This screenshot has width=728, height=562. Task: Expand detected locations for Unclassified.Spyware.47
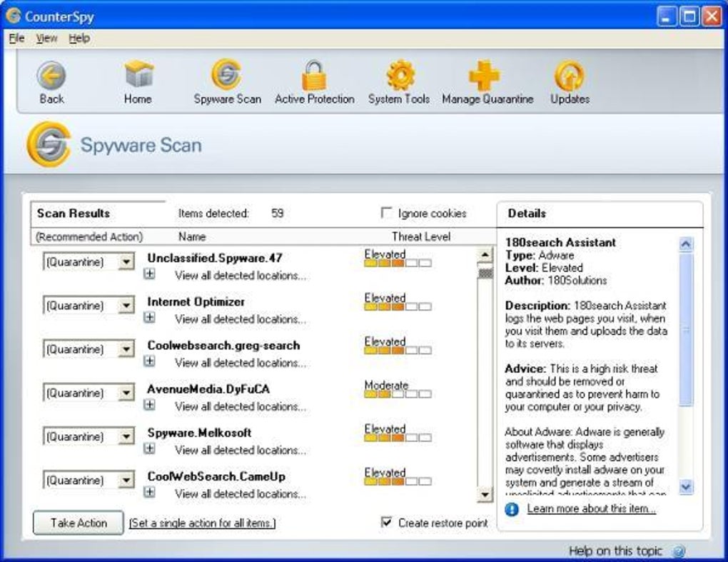(x=149, y=274)
